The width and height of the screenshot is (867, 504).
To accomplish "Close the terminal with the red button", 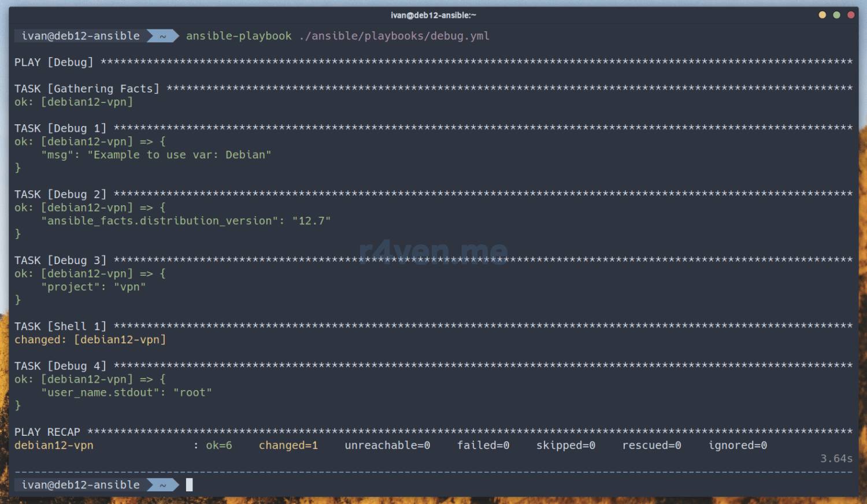I will point(851,15).
